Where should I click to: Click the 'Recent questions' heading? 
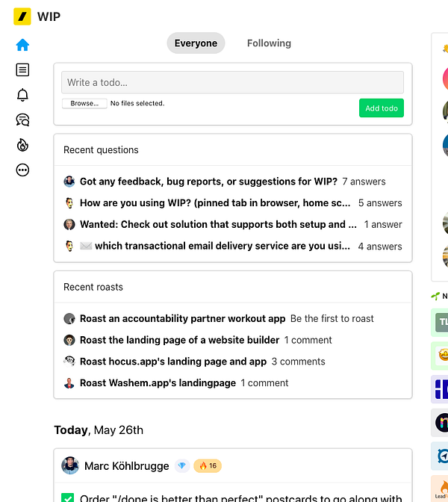(x=101, y=150)
